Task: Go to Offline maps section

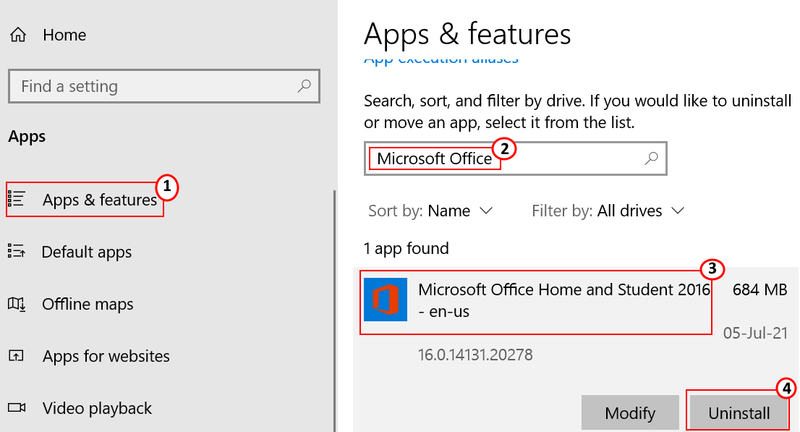Action: (87, 304)
